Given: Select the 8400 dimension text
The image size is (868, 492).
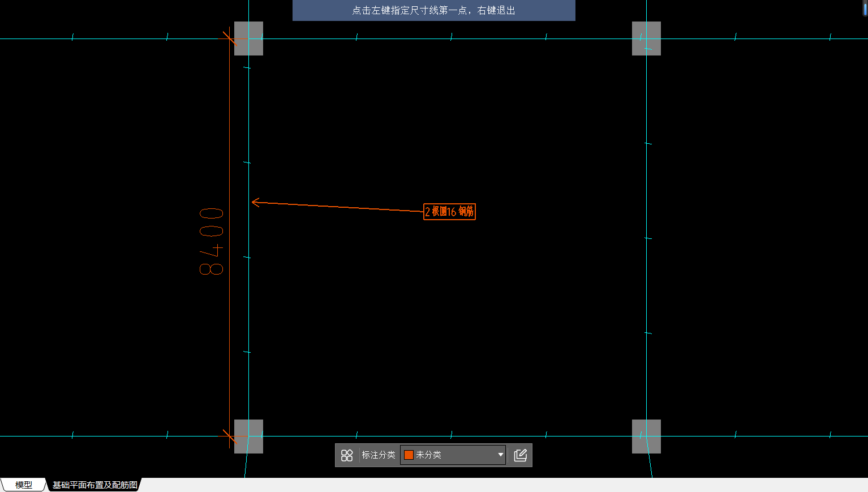Looking at the screenshot, I should 212,241.
